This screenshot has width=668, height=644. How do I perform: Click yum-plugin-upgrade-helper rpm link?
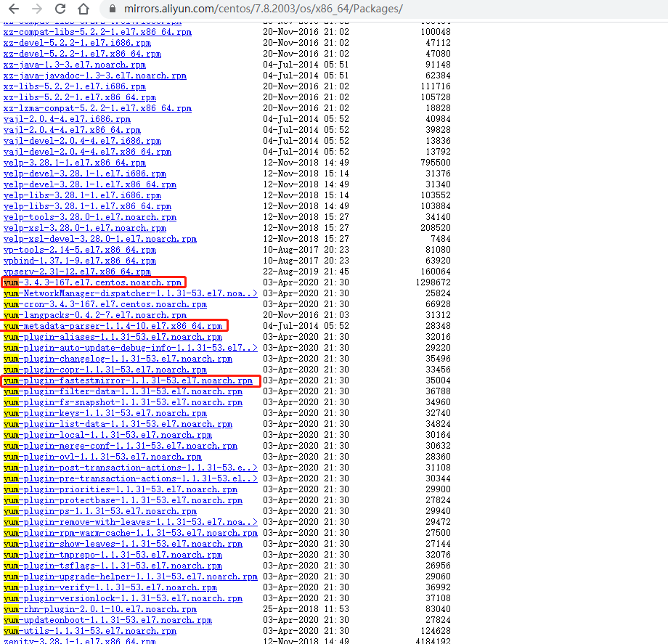click(x=131, y=576)
